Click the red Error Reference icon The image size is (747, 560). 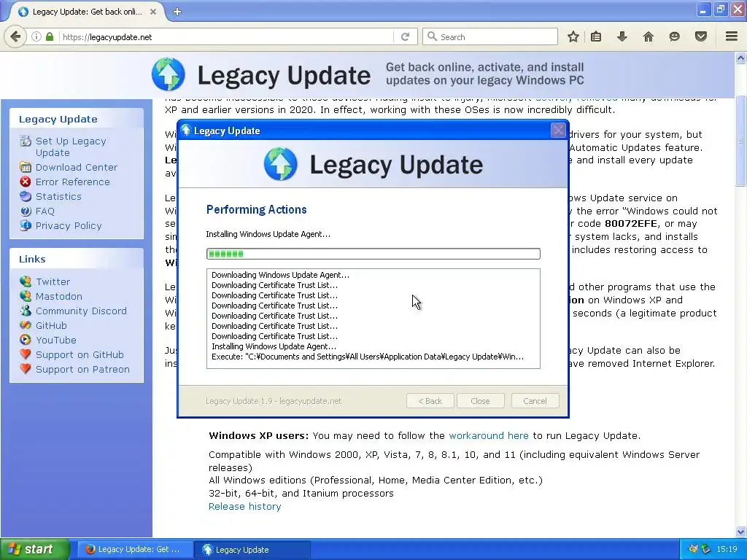click(26, 182)
